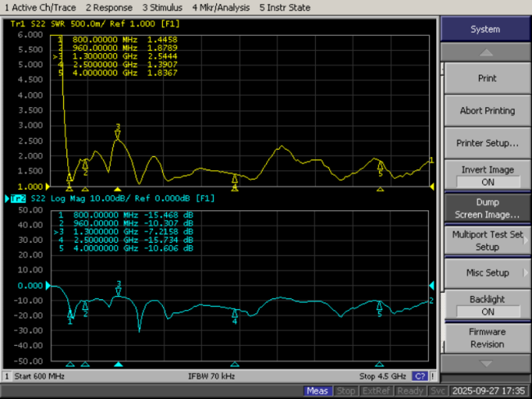Click the date and time display
Screen dimensions: 532x399
pos(489,391)
